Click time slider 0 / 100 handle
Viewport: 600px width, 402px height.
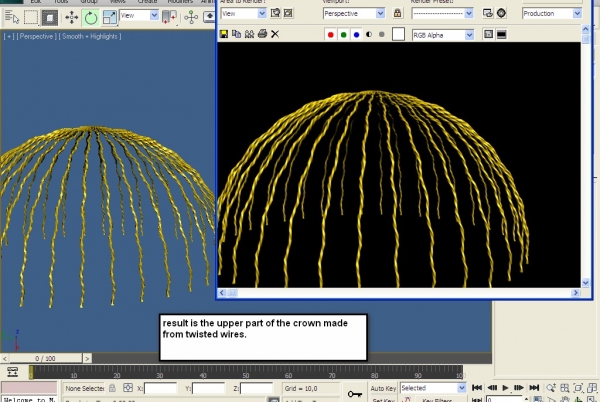coord(45,358)
